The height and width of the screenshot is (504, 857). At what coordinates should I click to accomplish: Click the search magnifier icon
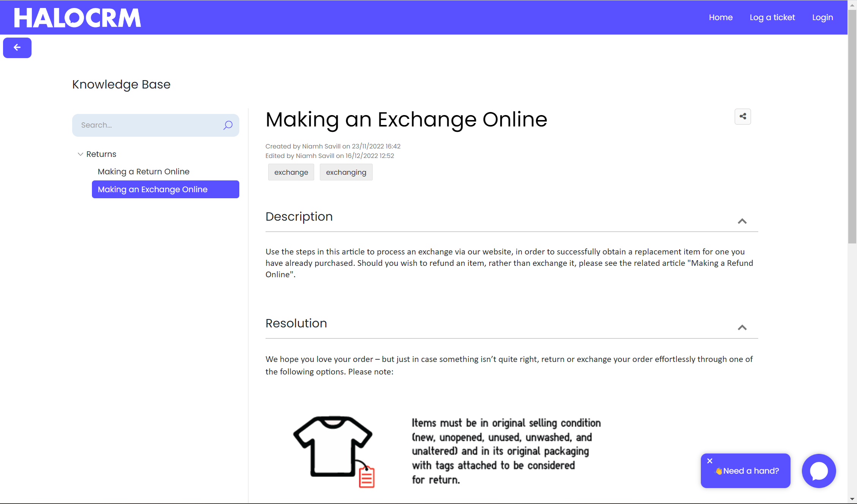[x=228, y=125]
